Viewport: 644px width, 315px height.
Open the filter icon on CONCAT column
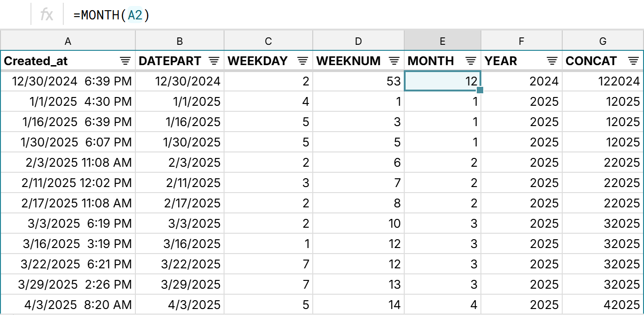pos(632,60)
